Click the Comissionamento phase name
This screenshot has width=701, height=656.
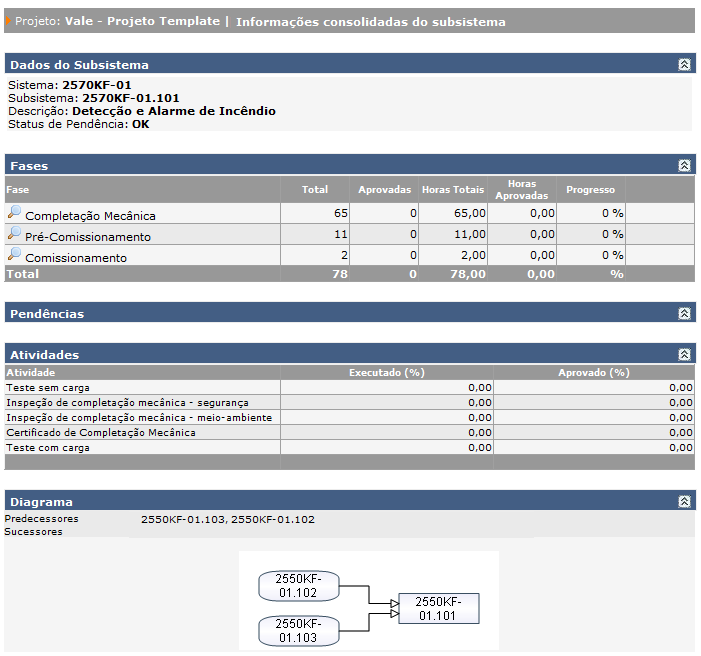click(76, 258)
